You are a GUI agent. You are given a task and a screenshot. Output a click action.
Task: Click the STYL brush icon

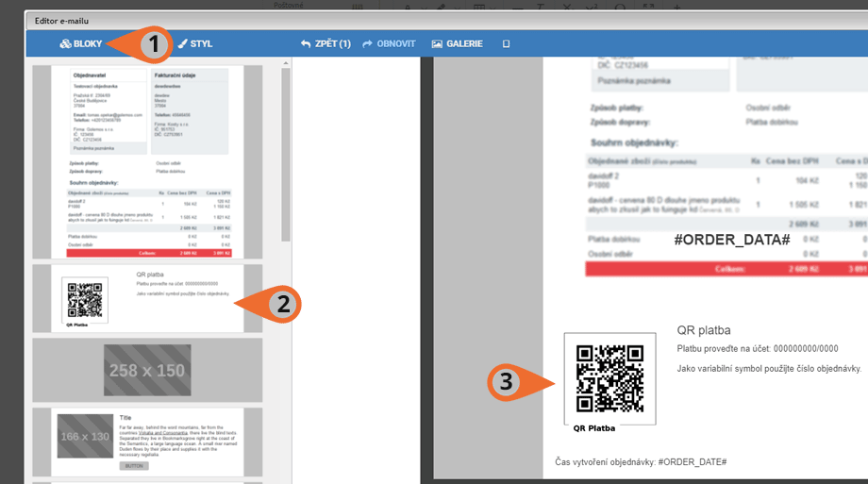[x=183, y=43]
